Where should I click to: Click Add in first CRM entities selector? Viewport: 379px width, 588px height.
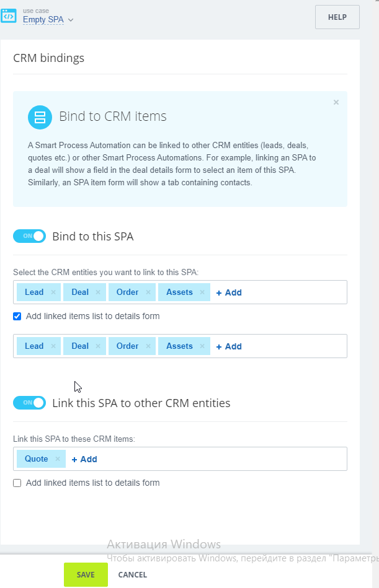(x=229, y=292)
